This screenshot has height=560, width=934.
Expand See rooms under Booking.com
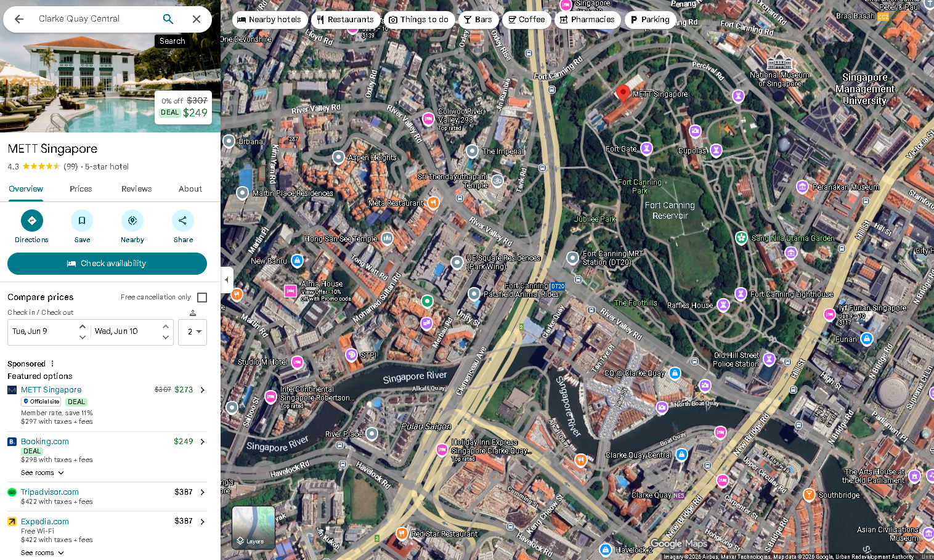click(x=43, y=473)
